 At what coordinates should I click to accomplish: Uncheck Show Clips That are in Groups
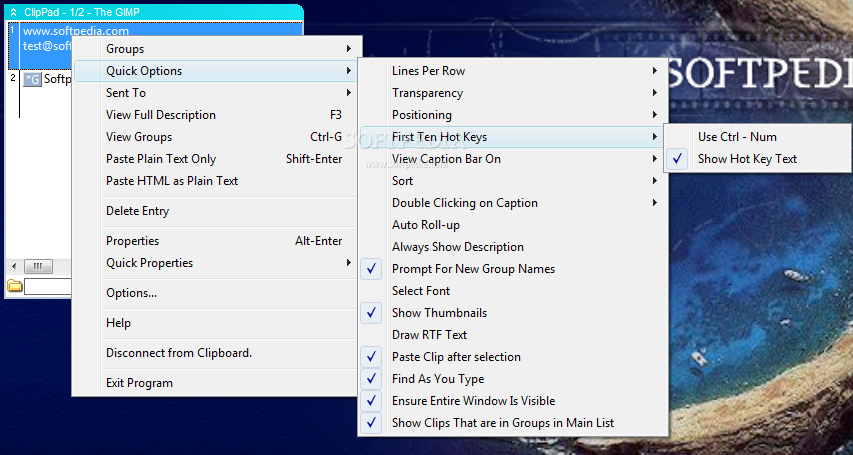click(512, 423)
